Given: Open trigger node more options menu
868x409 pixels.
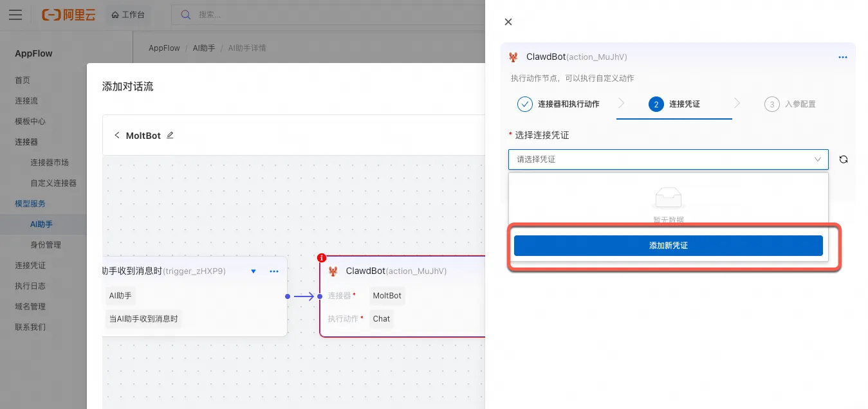Looking at the screenshot, I should click(x=274, y=271).
